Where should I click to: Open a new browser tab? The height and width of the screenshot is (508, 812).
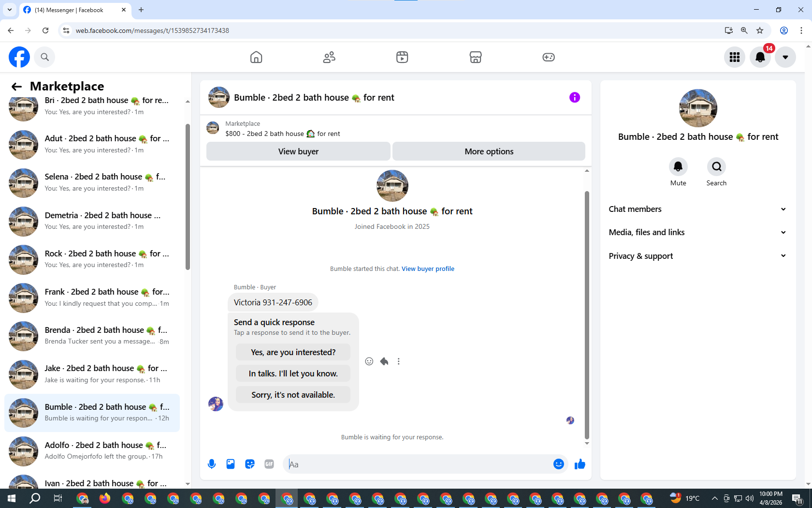click(141, 10)
